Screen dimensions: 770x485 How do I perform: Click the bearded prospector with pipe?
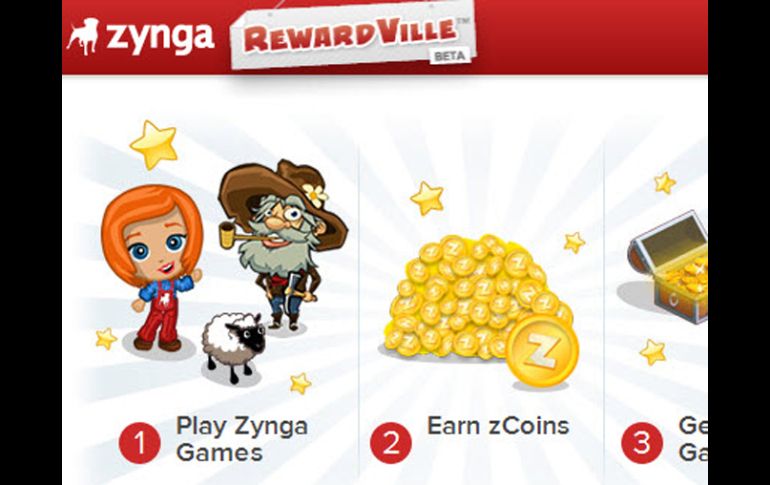[283, 243]
